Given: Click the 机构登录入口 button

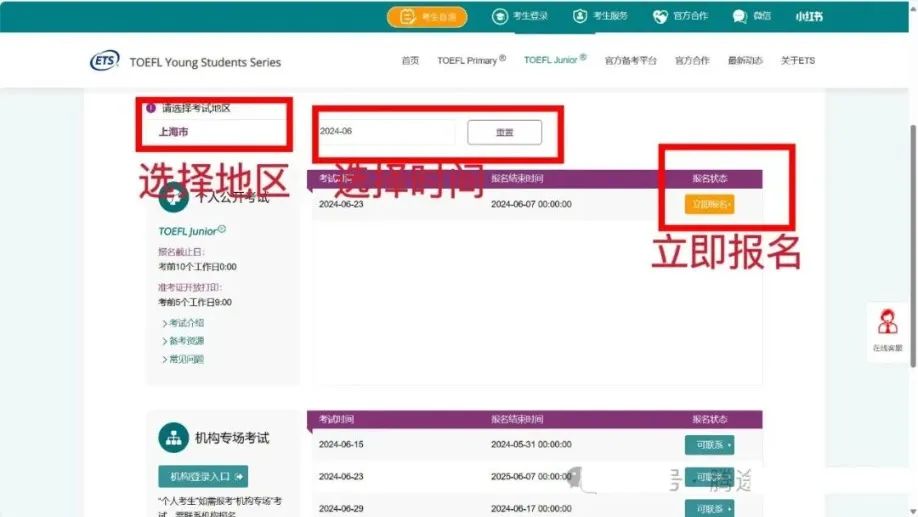Looking at the screenshot, I should [203, 477].
